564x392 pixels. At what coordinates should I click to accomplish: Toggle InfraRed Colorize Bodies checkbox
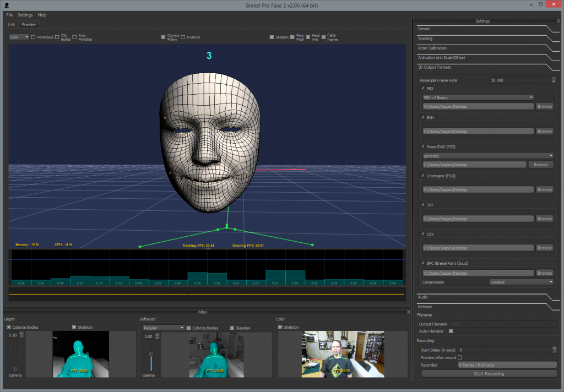click(x=188, y=328)
